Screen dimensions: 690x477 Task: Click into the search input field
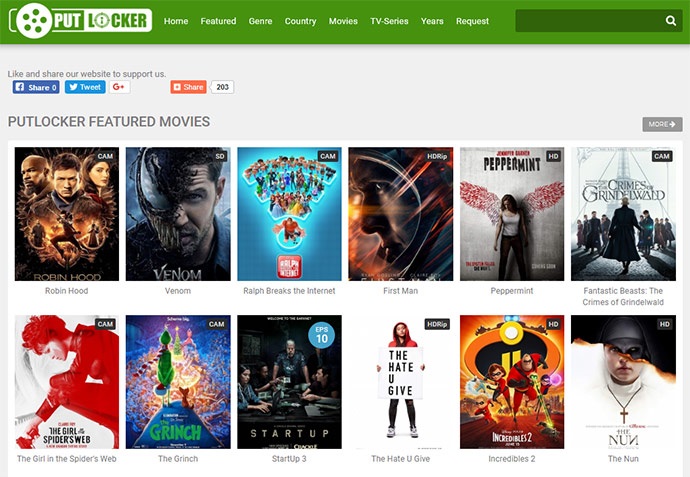[x=590, y=21]
